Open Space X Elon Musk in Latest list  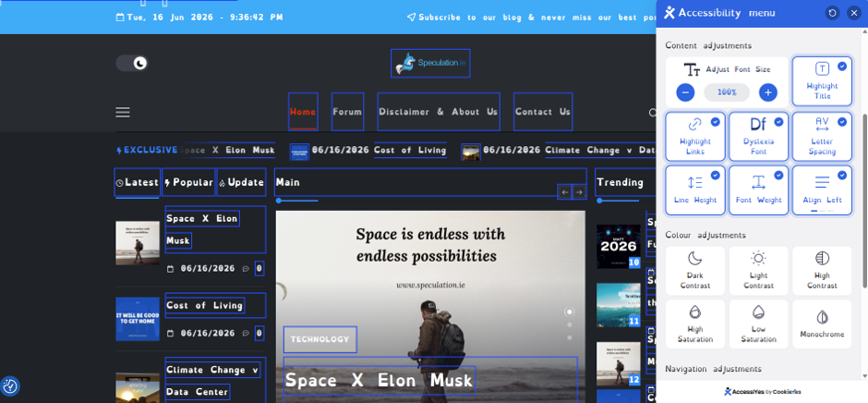click(202, 229)
